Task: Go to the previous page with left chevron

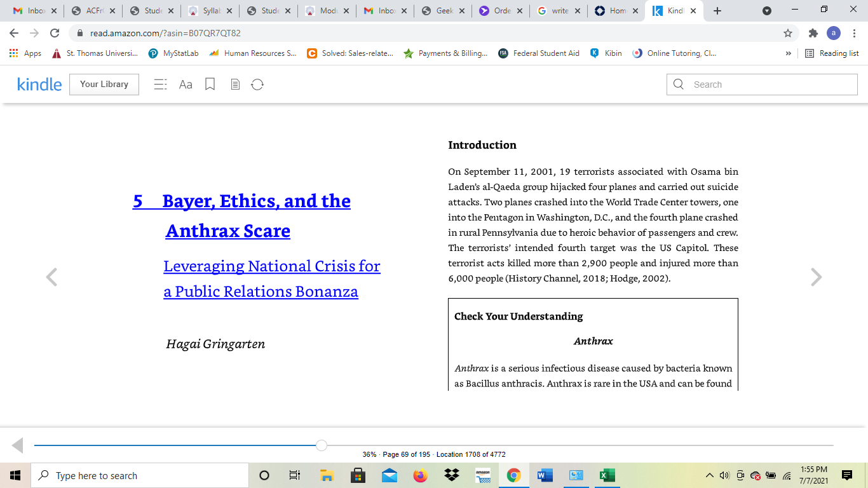Action: (x=51, y=277)
